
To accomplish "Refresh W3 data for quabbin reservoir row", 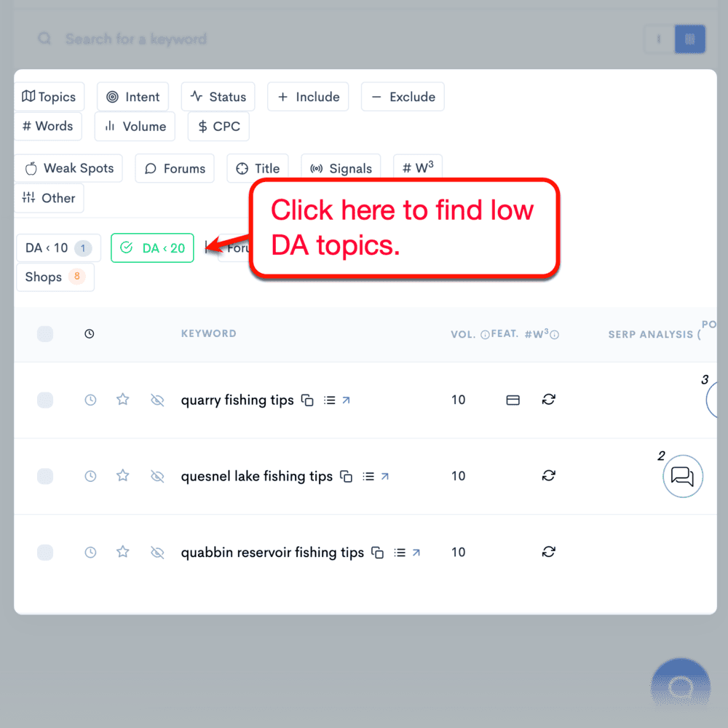I will [549, 552].
